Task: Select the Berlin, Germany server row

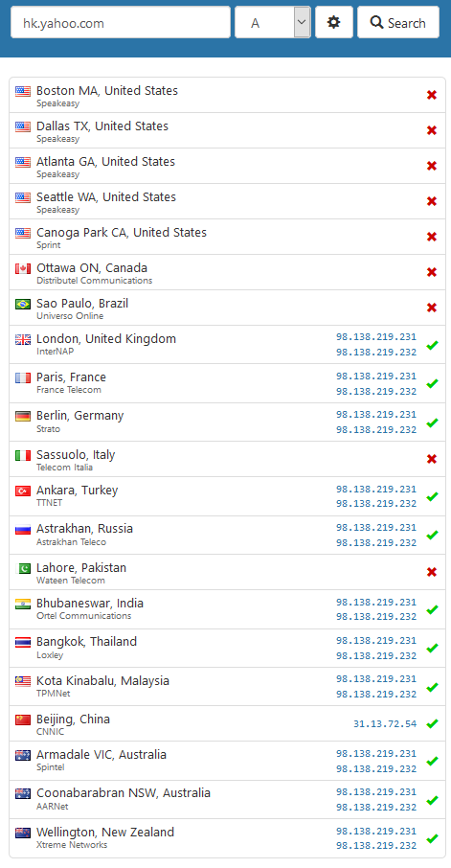Action: 228,422
